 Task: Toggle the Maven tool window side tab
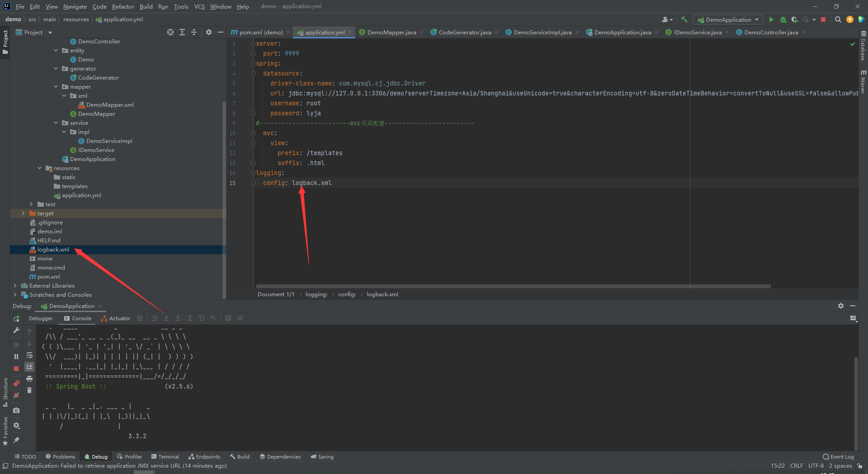coord(863,81)
